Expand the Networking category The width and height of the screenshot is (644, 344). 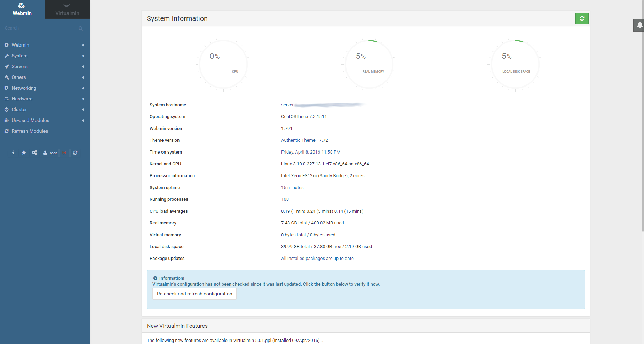tap(24, 88)
